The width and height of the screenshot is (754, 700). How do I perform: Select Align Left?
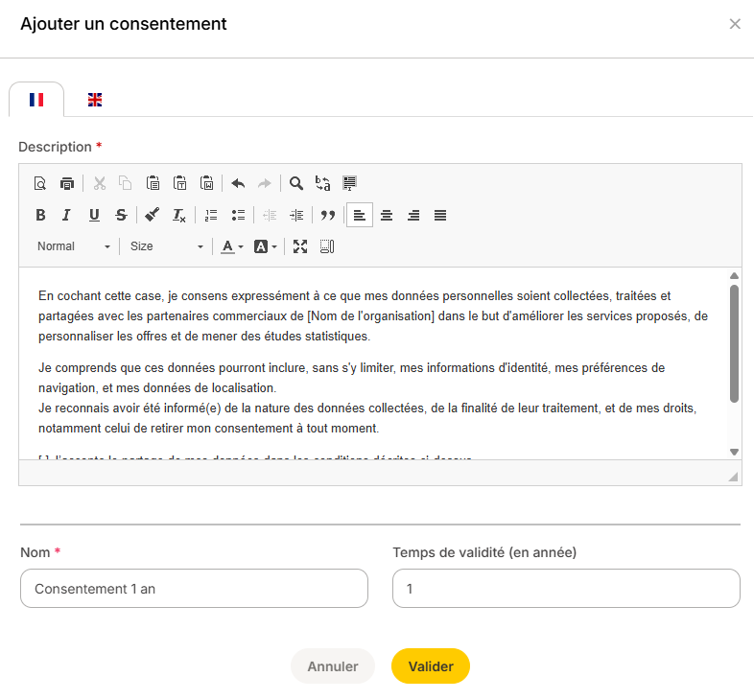pyautogui.click(x=360, y=215)
